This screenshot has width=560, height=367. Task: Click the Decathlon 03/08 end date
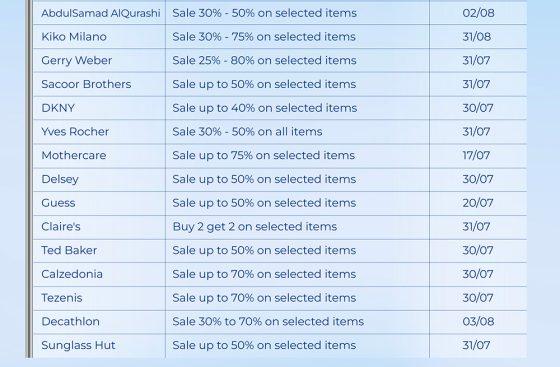[478, 322]
